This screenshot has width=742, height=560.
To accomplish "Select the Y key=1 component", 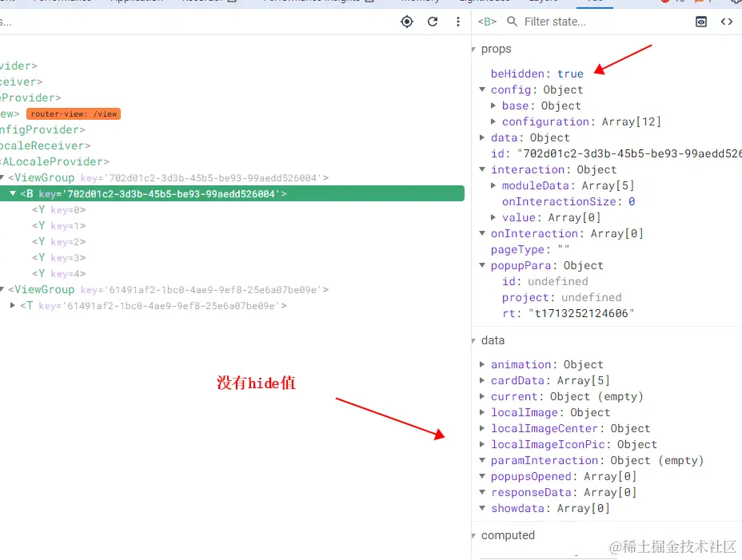I will click(x=58, y=225).
